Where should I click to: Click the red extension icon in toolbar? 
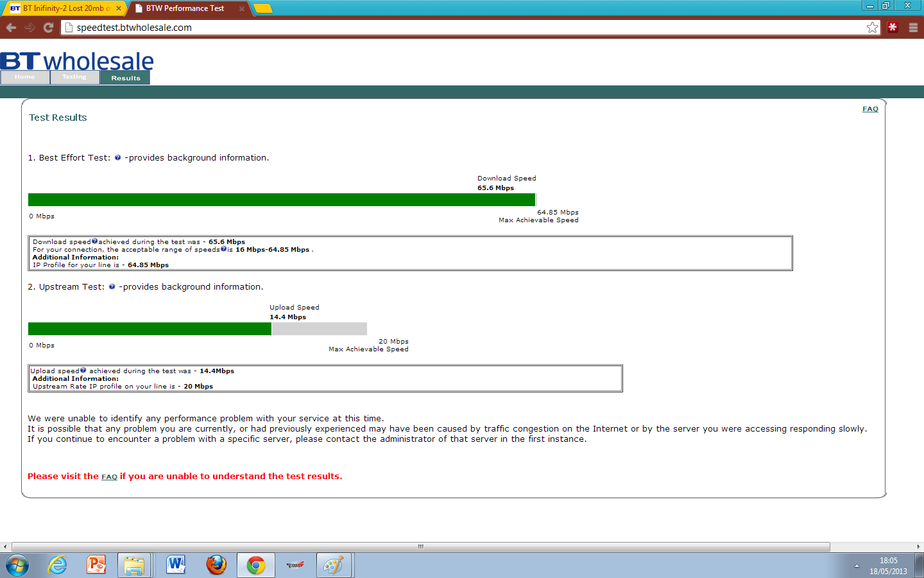coord(893,27)
